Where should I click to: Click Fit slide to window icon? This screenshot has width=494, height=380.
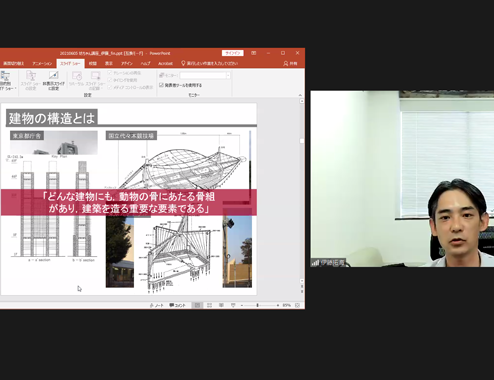pyautogui.click(x=297, y=305)
